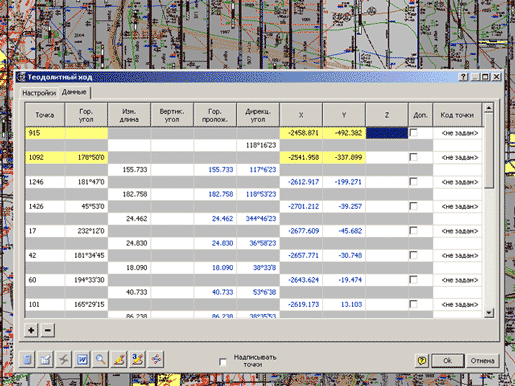Click the pencil icon with number 3
515x386 pixels.
tap(137, 360)
